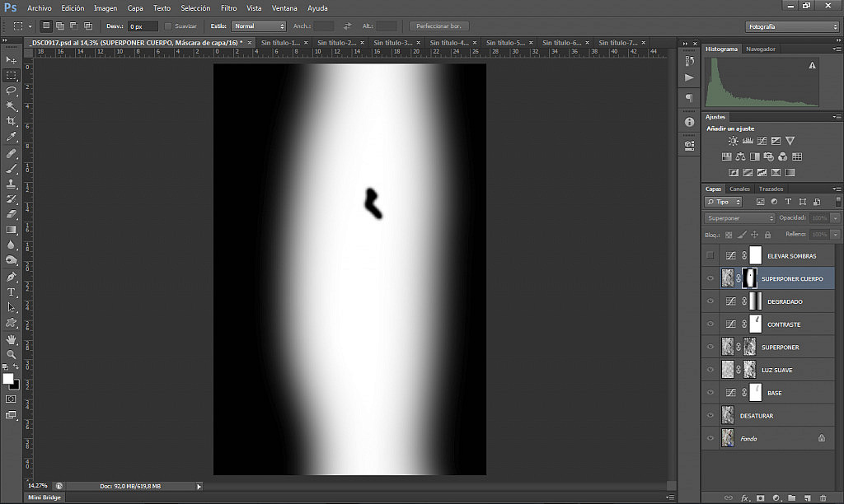The width and height of the screenshot is (844, 504).
Task: Open status bar info arrow
Action: (199, 486)
